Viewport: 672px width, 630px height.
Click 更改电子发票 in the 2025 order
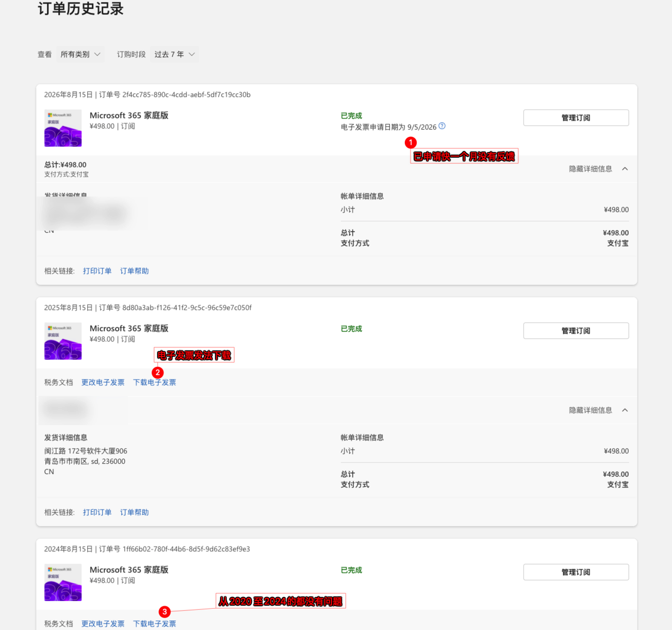click(103, 382)
